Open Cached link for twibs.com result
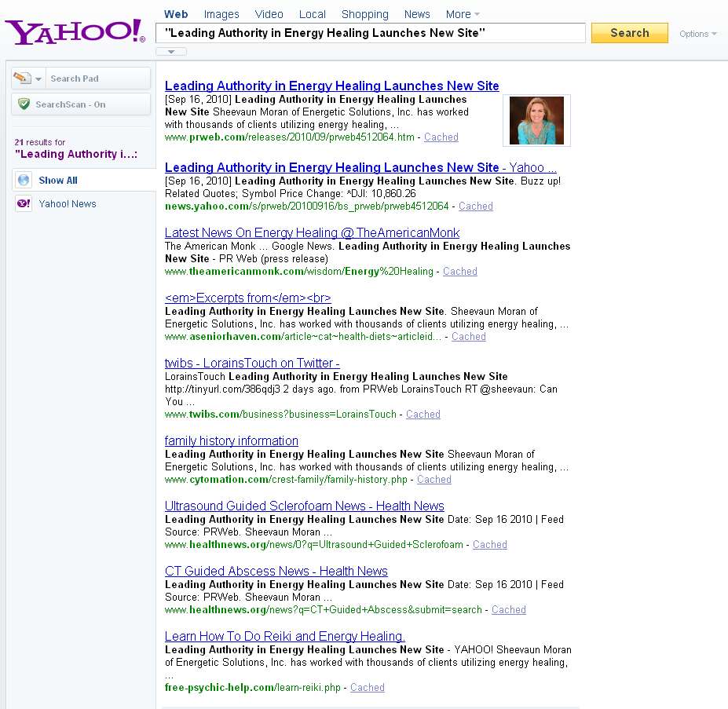728x709 pixels. (x=423, y=414)
